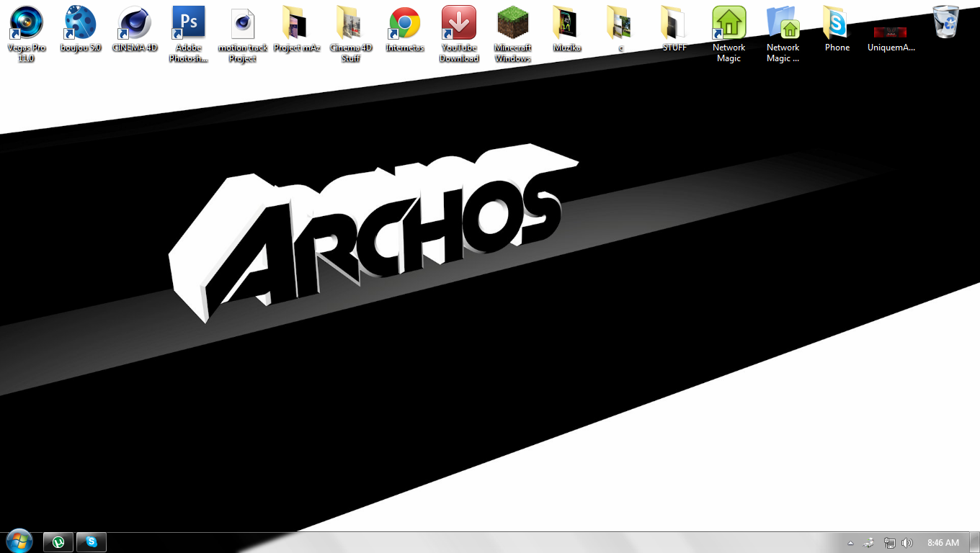
Task: Click the 8:46 AM taskbar clock
Action: click(x=943, y=543)
